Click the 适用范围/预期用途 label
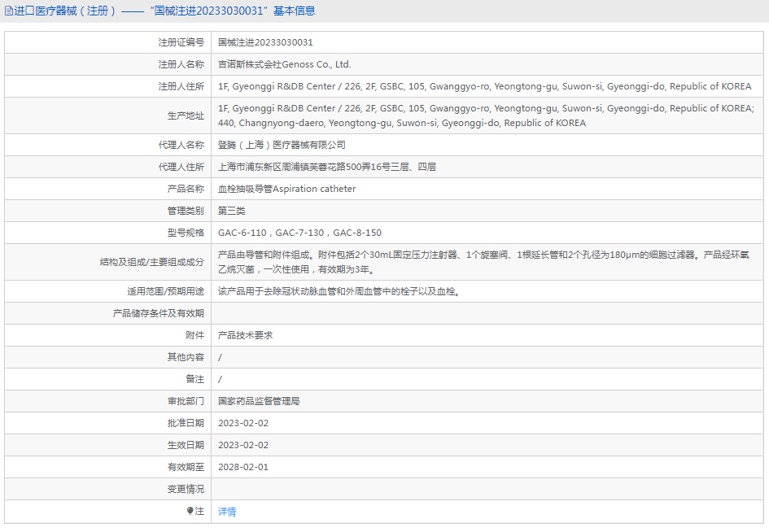 coord(166,292)
